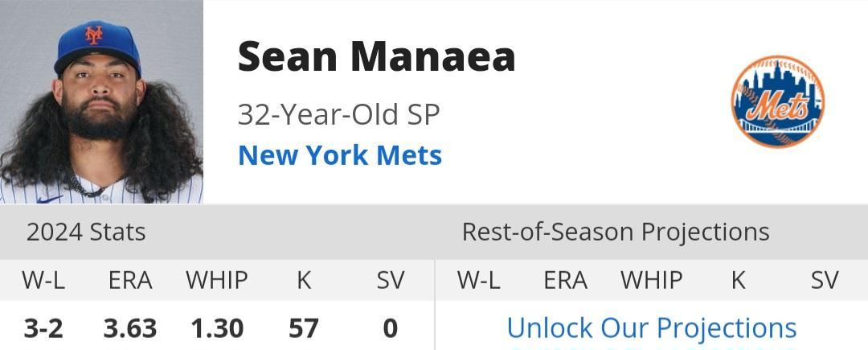Click the 57 strikeouts value
Viewport: 868px width, 350px height.
[303, 328]
